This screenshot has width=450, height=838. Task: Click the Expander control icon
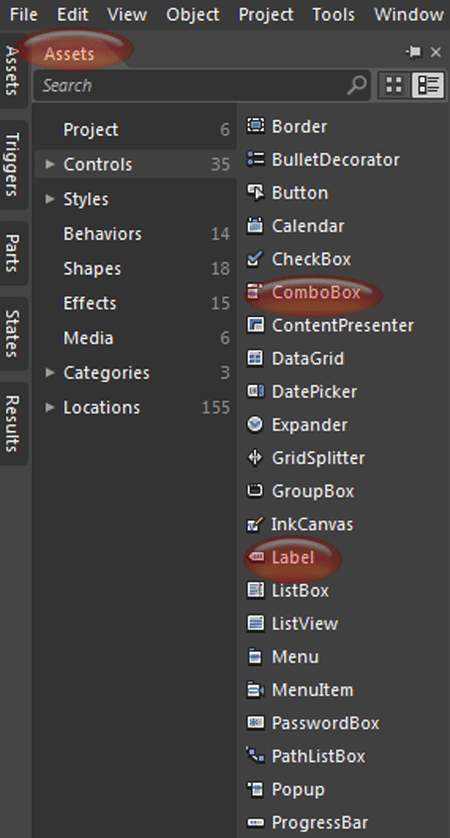(x=255, y=424)
